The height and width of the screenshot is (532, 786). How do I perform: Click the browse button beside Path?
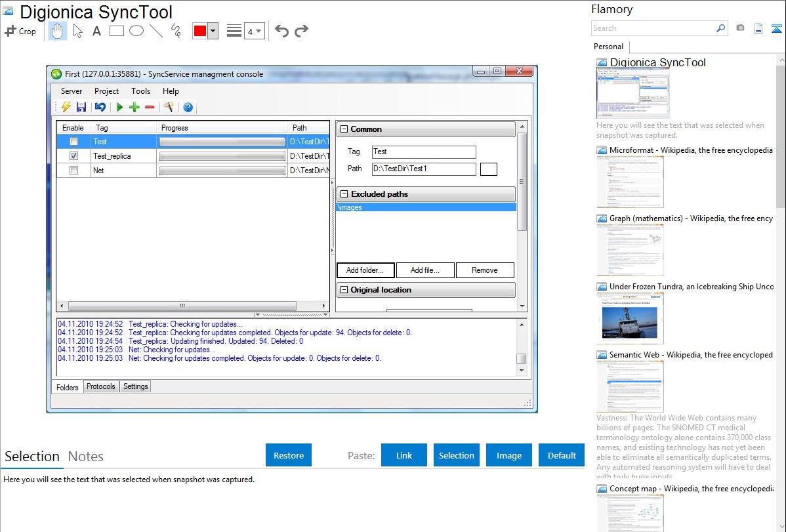[488, 169]
